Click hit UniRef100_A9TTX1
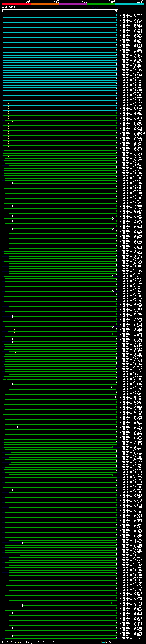Screen dimensions: 146x644 [x=131, y=67]
